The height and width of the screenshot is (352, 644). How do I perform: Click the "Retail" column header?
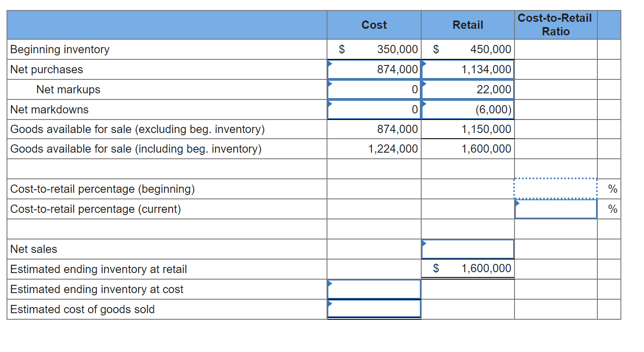(468, 25)
